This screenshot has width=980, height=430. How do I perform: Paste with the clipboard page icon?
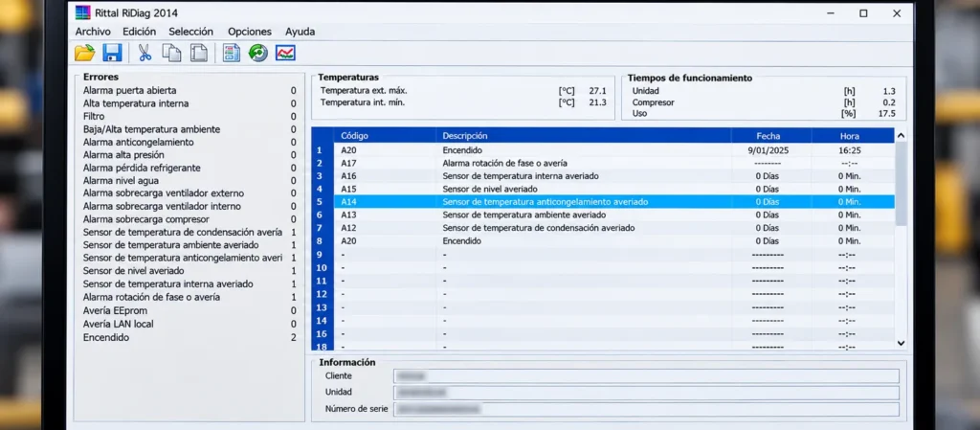(x=199, y=53)
